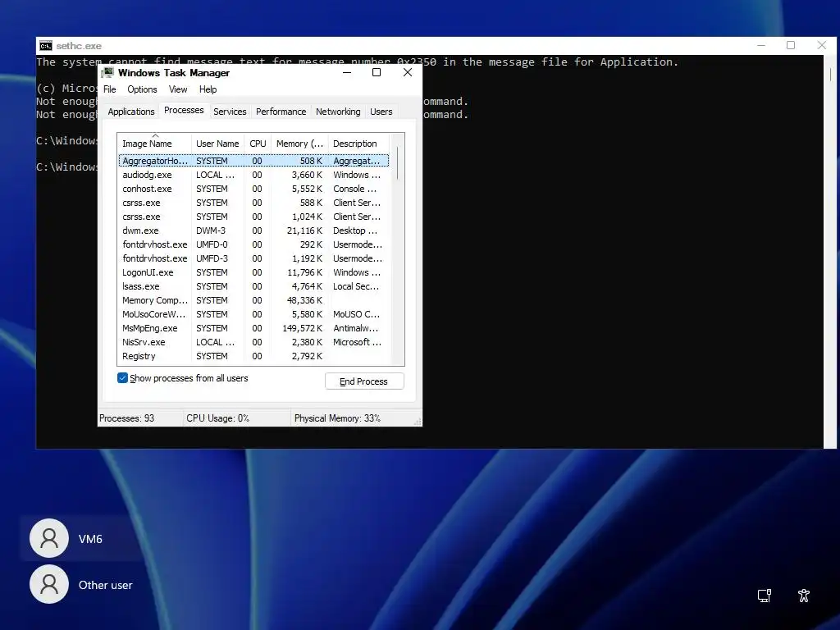
Task: Maximize the sethc.exe console window
Action: [x=791, y=46]
